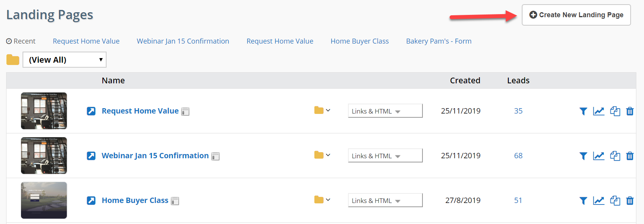The image size is (644, 224).
Task: View analytics for Home Buyer Class
Action: point(599,200)
